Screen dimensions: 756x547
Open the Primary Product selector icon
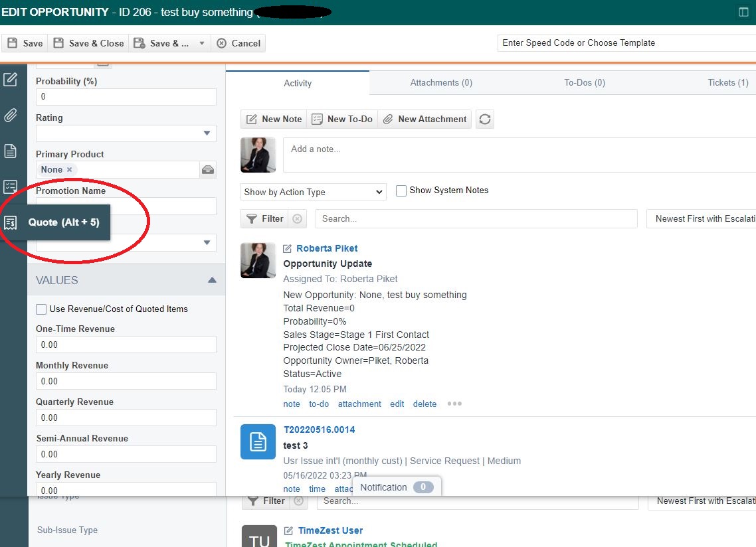208,170
